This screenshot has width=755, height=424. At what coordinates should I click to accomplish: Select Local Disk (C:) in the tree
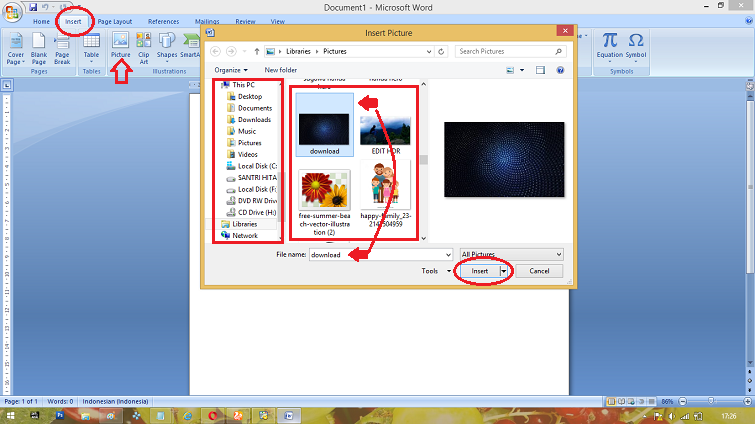(257, 166)
